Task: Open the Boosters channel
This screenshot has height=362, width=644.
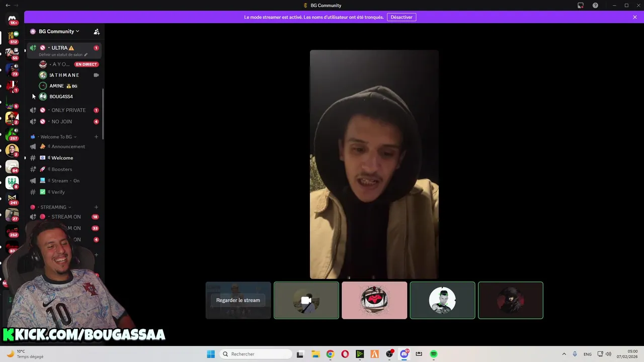Action: [64, 169]
